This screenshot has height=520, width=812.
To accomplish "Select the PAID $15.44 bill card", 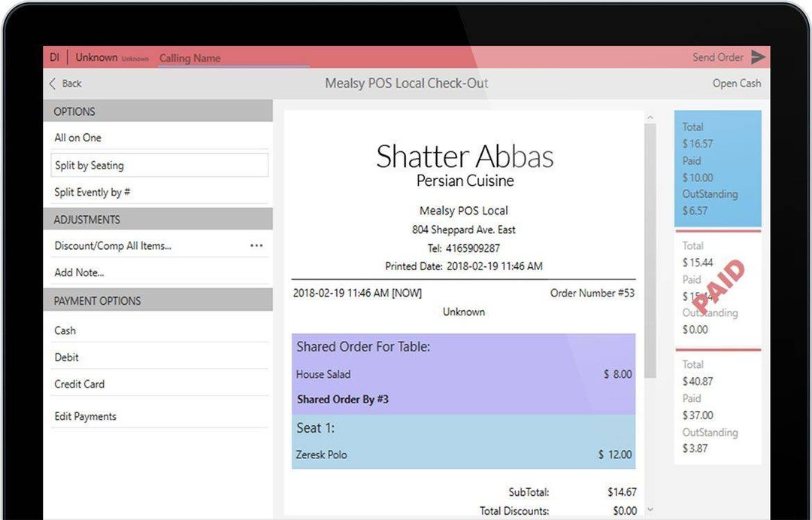I will tap(717, 287).
